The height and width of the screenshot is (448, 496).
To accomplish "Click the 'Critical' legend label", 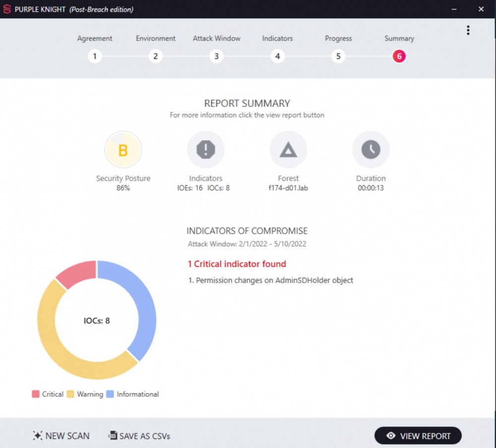I will coord(53,394).
